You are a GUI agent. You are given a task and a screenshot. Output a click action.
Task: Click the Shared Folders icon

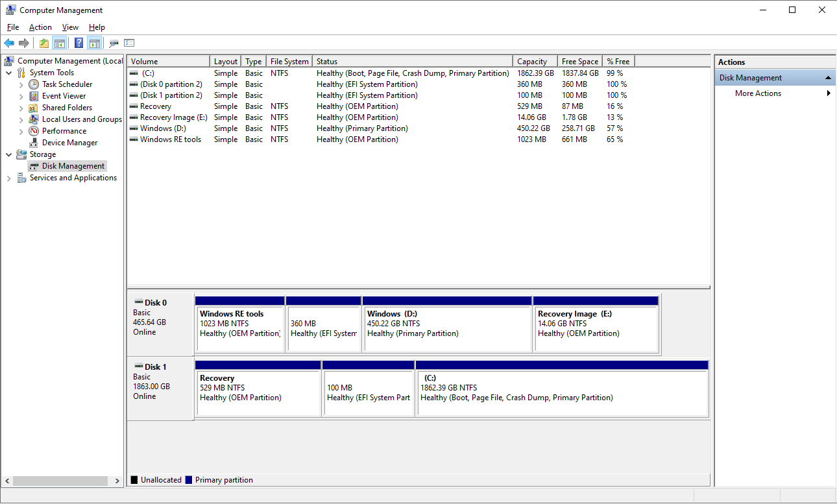click(x=34, y=108)
